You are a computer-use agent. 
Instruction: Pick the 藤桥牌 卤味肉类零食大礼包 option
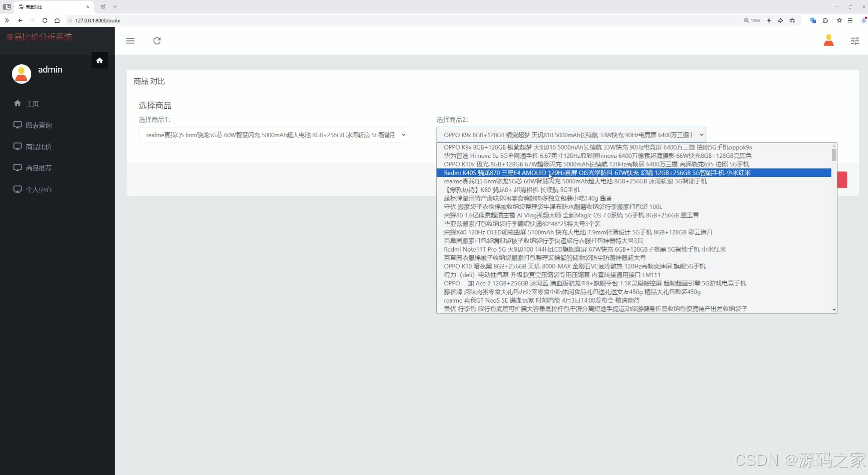[634, 292]
